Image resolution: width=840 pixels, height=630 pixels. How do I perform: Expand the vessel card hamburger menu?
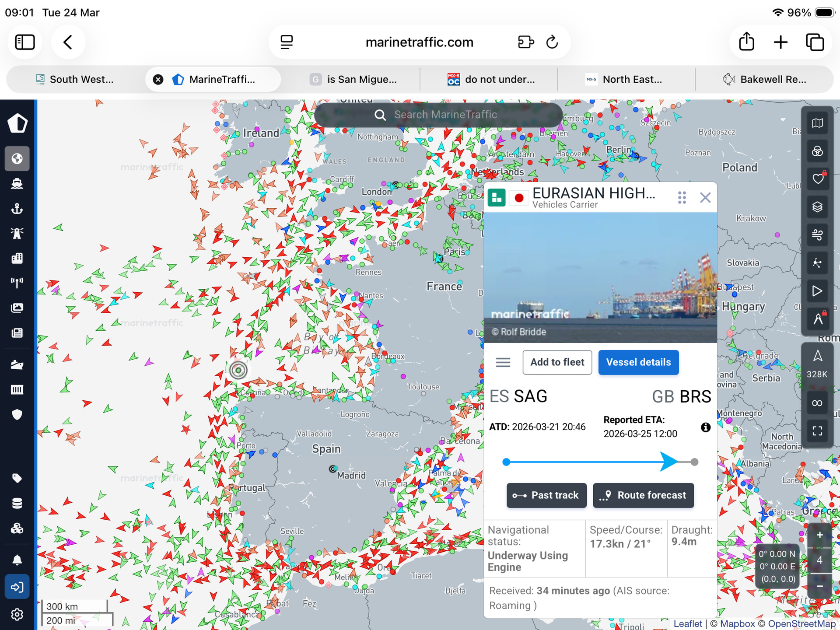(503, 362)
